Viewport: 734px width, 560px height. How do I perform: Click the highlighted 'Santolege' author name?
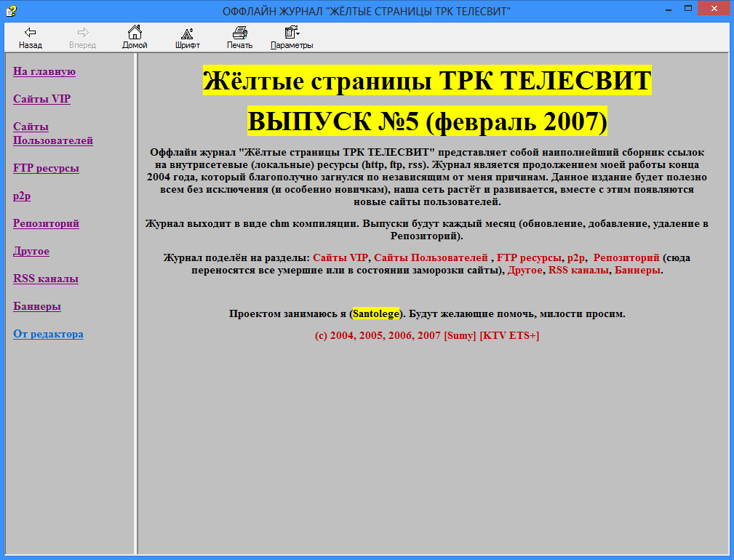tap(376, 314)
